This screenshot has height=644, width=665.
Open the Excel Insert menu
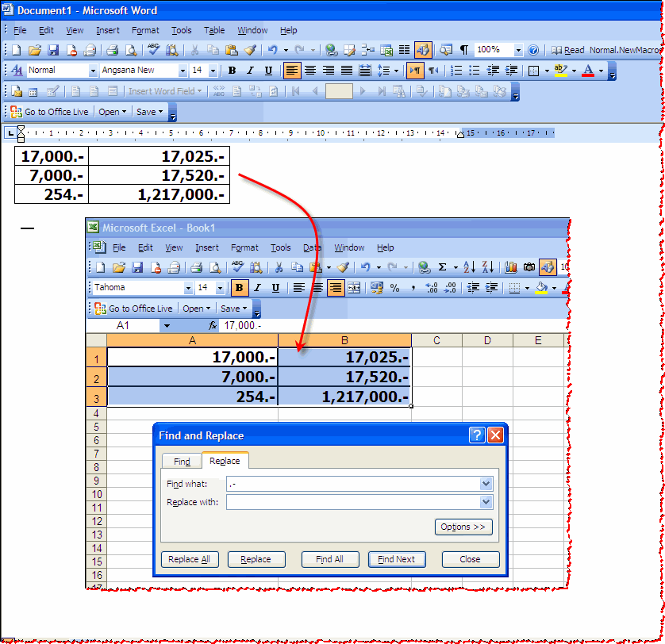(x=207, y=247)
